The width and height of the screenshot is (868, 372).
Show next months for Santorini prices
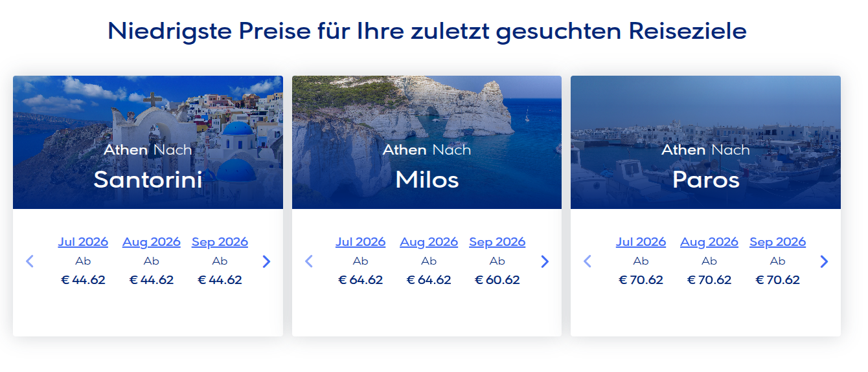[x=266, y=261]
